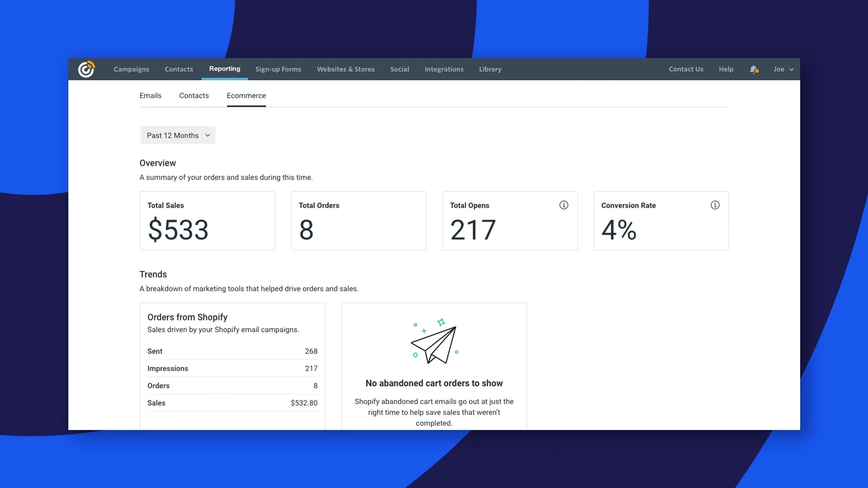Switch to the Emails reporting tab
This screenshot has width=868, height=488.
tap(150, 95)
